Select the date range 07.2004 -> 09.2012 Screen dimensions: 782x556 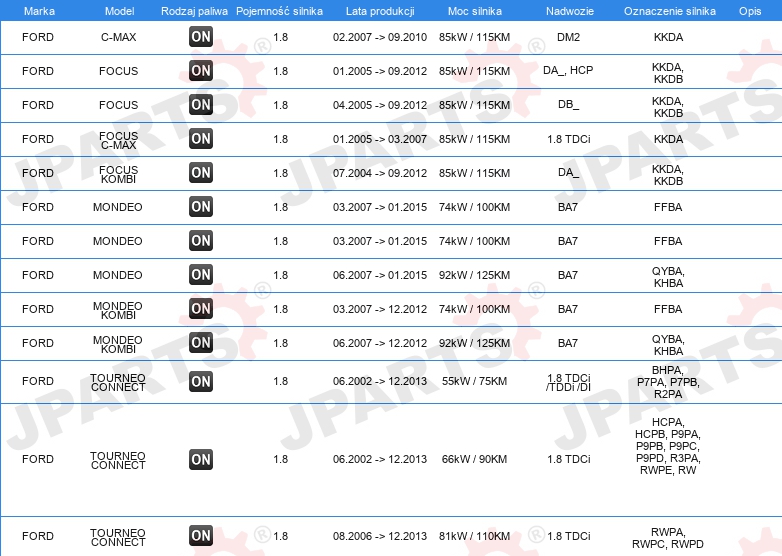point(380,173)
